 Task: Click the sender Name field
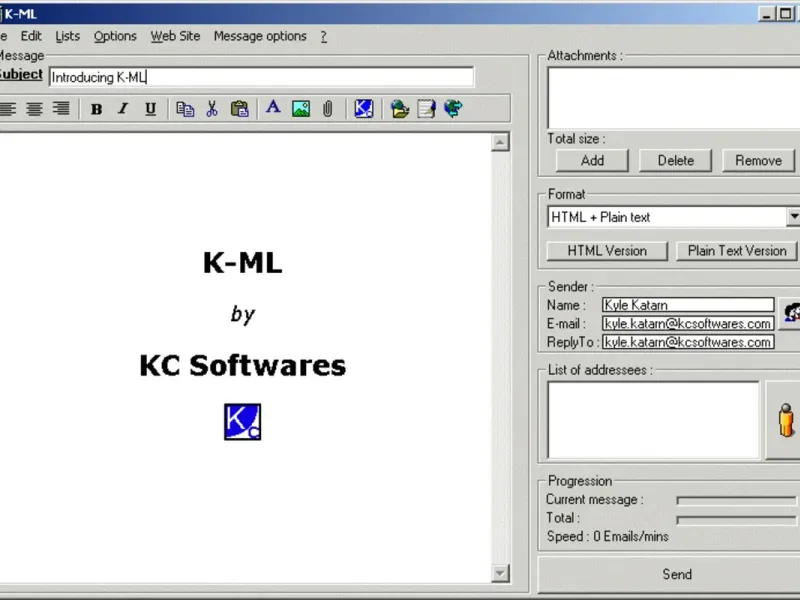[688, 305]
